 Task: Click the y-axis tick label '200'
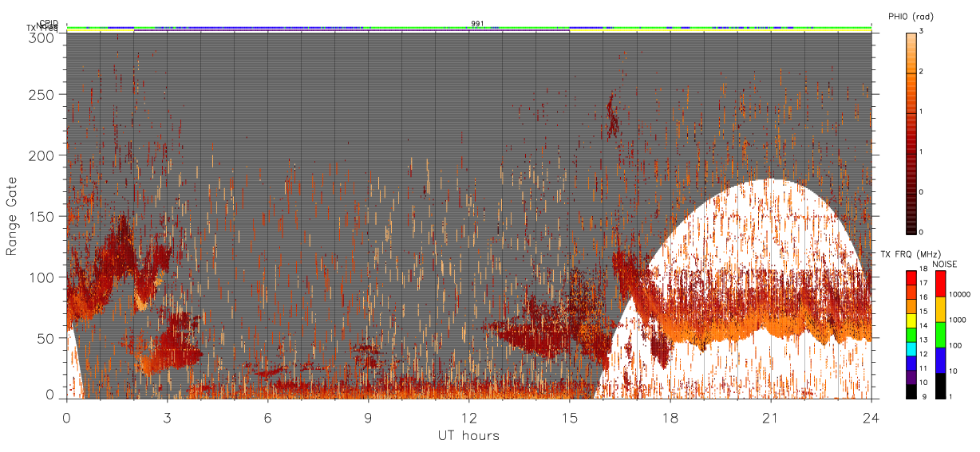point(43,155)
